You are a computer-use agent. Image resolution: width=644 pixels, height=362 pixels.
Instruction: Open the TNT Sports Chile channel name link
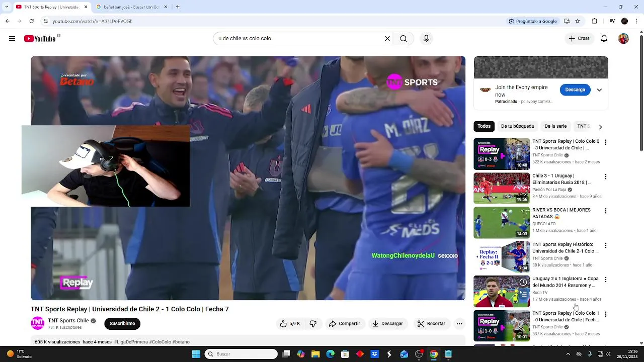(68, 321)
